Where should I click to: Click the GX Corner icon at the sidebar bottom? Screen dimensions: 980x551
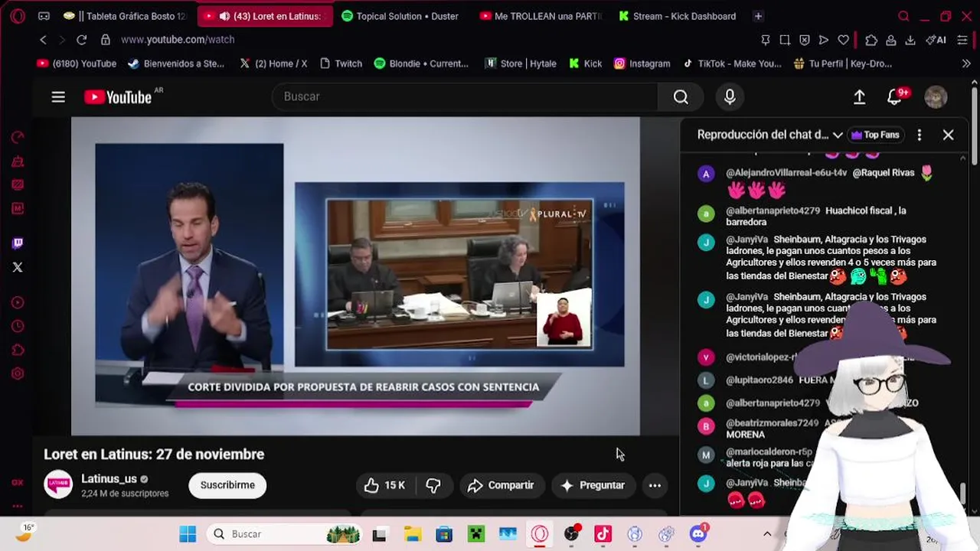[18, 482]
